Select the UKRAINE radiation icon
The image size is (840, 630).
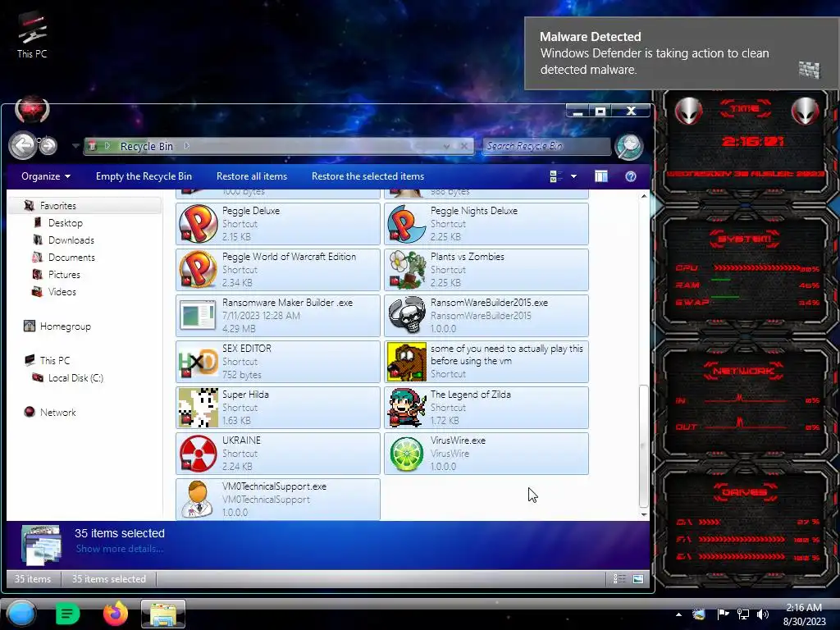pos(199,454)
